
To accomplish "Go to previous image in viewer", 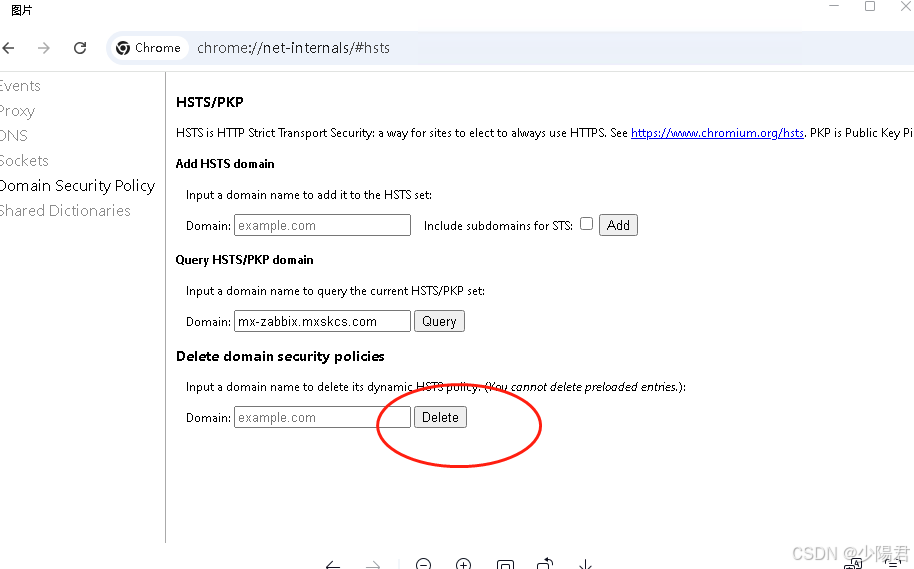I will 333,565.
